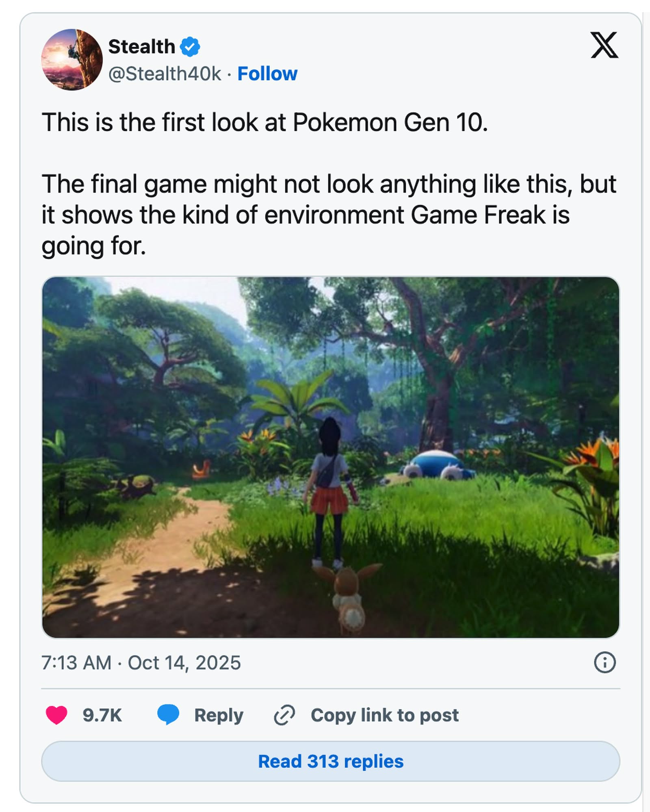Open Stealth's profile avatar picture
This screenshot has height=812, width=650.
coord(72,60)
